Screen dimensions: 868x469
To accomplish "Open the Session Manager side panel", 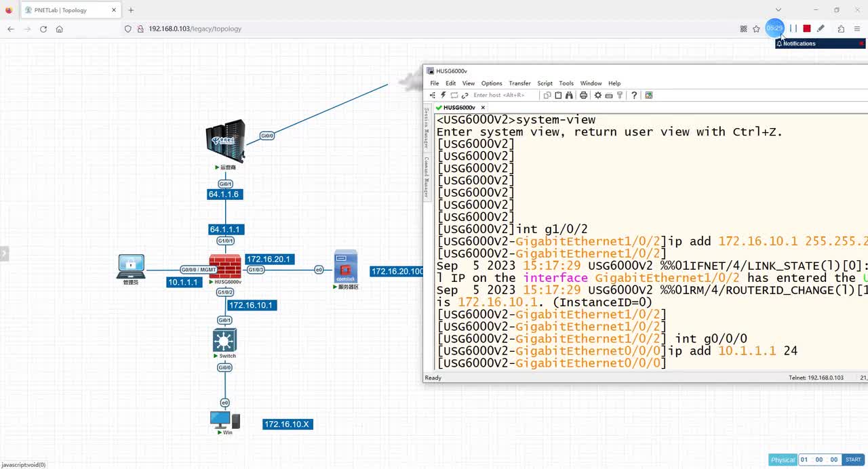I will (x=427, y=128).
